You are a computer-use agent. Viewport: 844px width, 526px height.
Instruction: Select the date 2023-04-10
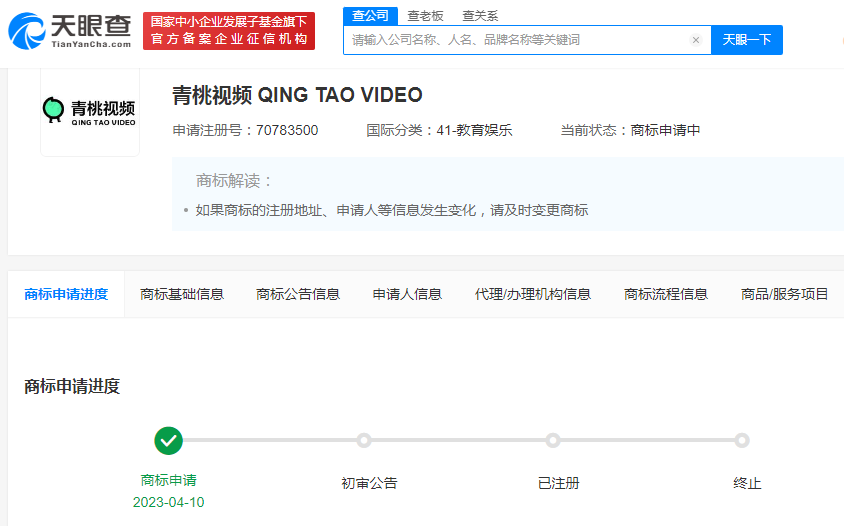pyautogui.click(x=168, y=502)
